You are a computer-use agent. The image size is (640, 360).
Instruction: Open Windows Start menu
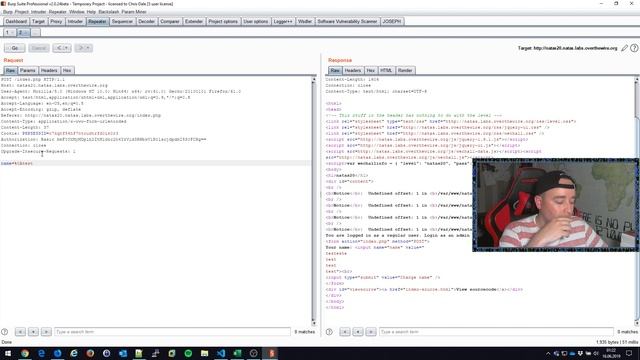(x=8, y=353)
